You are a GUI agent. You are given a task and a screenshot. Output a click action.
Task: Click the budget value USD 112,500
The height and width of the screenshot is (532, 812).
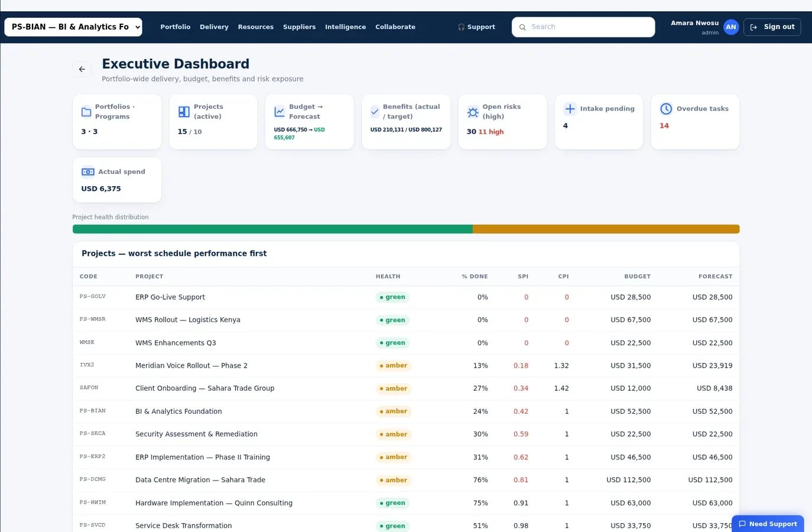[x=628, y=480]
